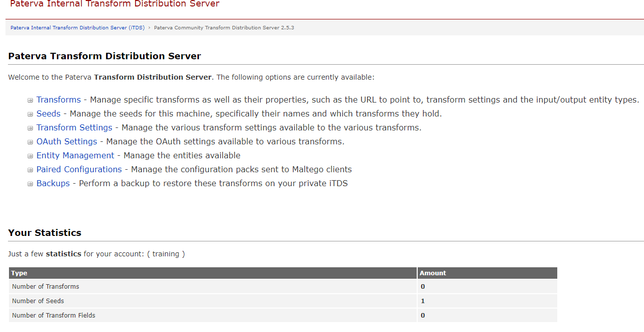Click the 'training' account name text
This screenshot has height=332, width=644.
166,254
